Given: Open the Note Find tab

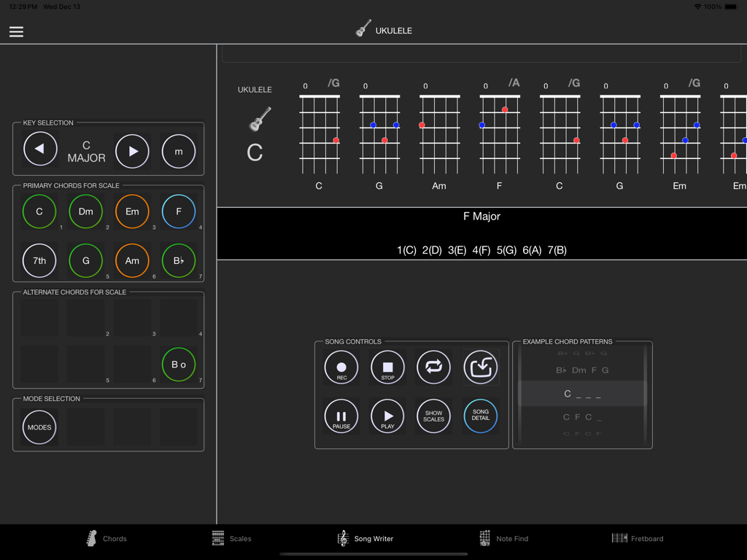Looking at the screenshot, I should (x=503, y=538).
